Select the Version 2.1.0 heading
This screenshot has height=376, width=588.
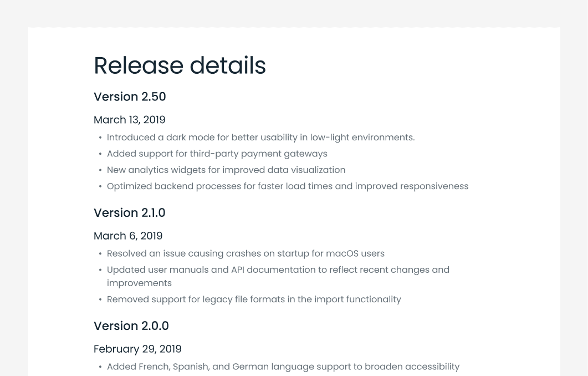(129, 213)
